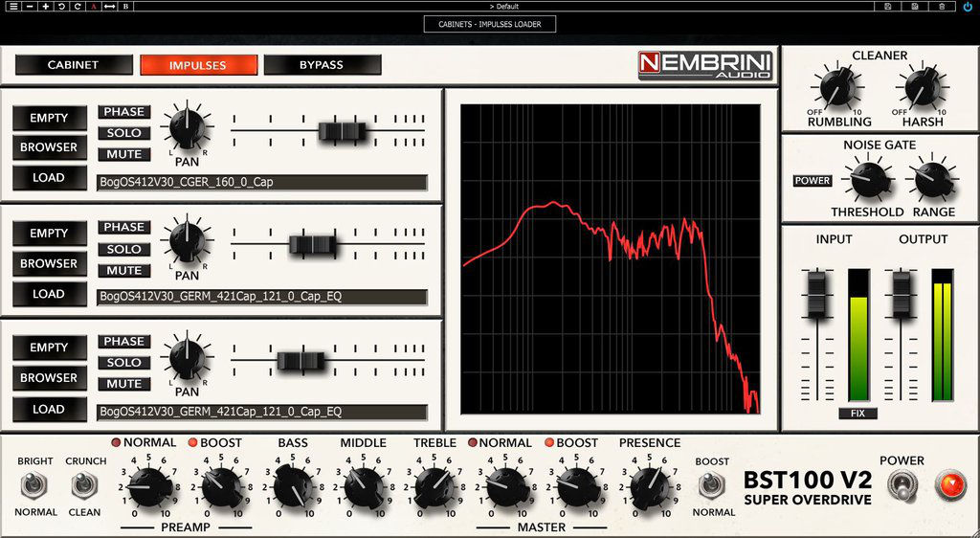Click the noise gate RANGE knob

pyautogui.click(x=933, y=179)
